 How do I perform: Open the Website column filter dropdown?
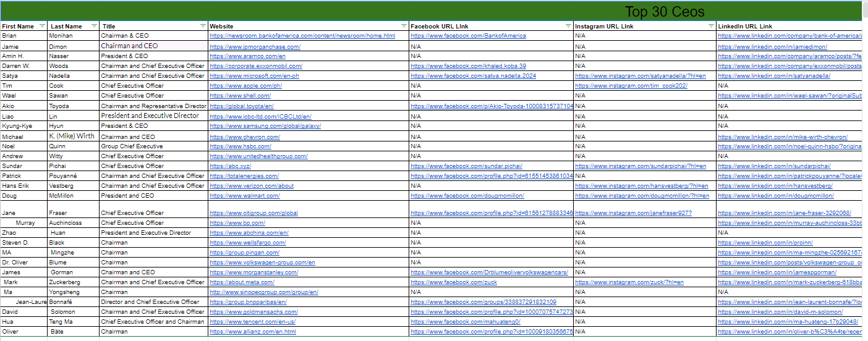404,26
